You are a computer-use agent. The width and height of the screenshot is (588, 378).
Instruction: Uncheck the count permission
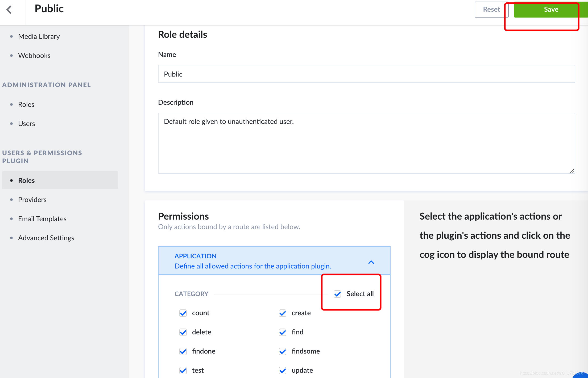point(183,313)
